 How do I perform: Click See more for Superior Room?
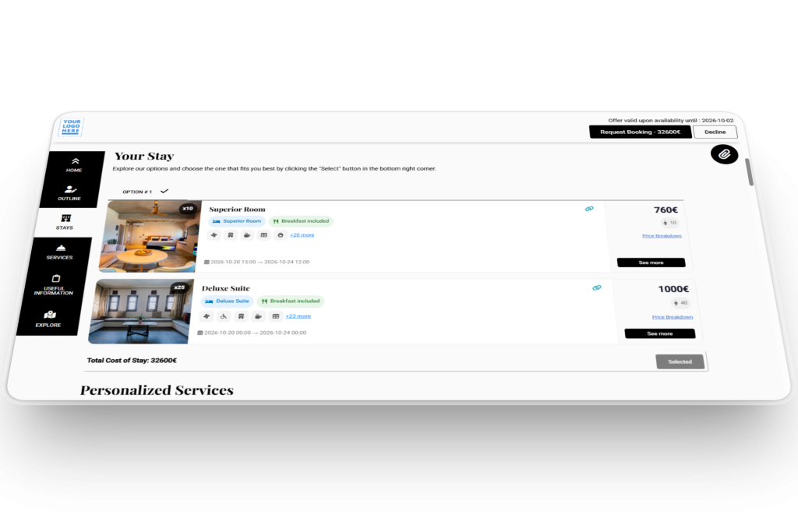651,262
